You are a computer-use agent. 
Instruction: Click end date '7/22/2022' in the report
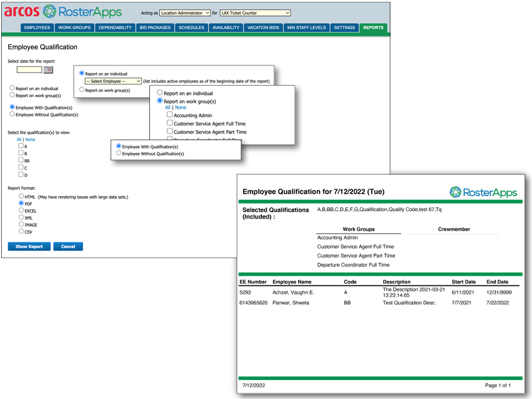[x=498, y=302]
